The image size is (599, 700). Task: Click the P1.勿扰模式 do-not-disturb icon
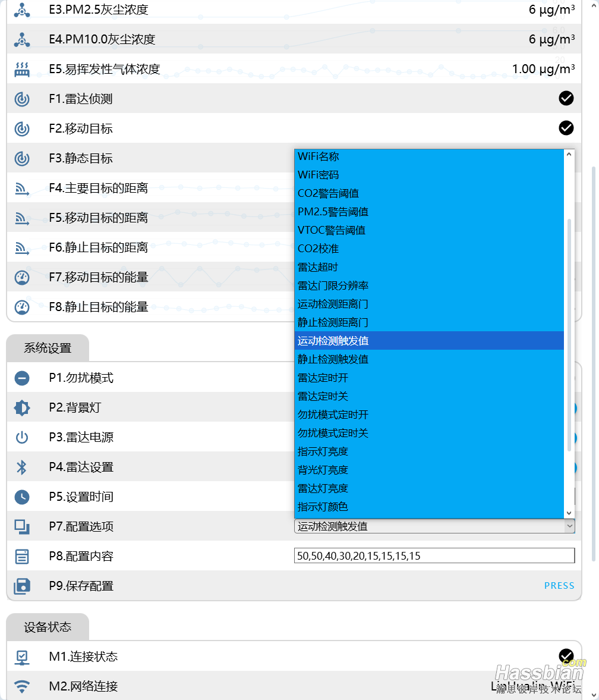(x=22, y=378)
